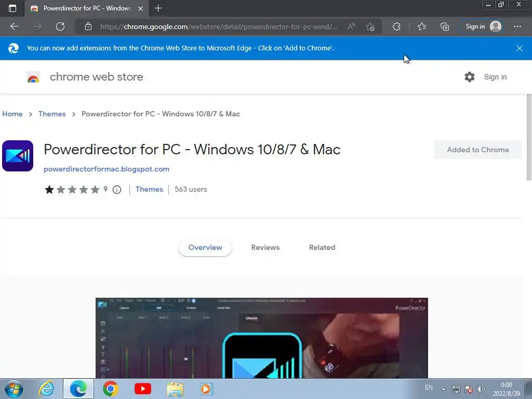Click the star rating display
The image size is (532, 399).
pyautogui.click(x=72, y=189)
